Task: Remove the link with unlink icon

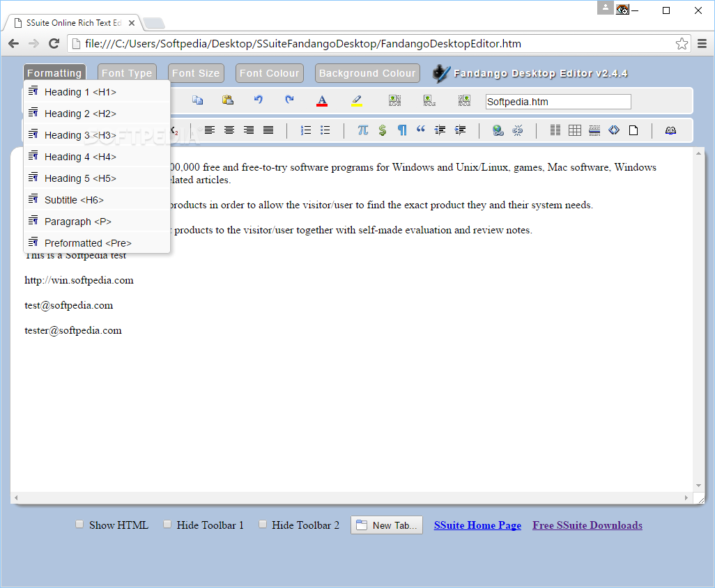Action: (518, 131)
